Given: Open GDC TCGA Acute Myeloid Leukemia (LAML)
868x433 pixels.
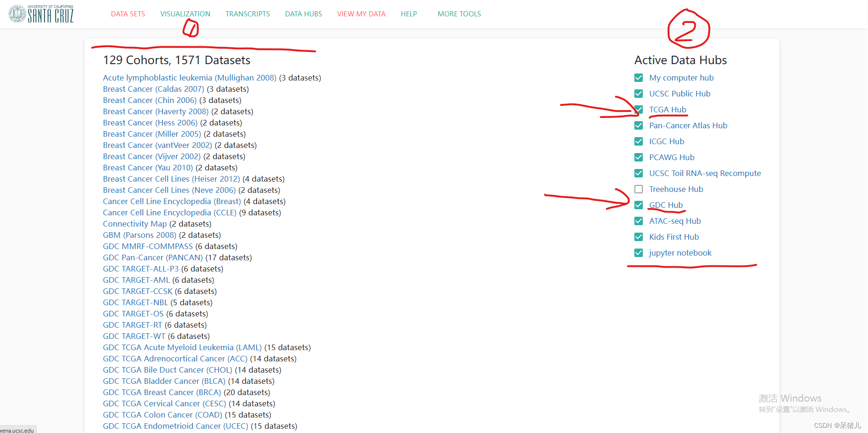Looking at the screenshot, I should 183,347.
